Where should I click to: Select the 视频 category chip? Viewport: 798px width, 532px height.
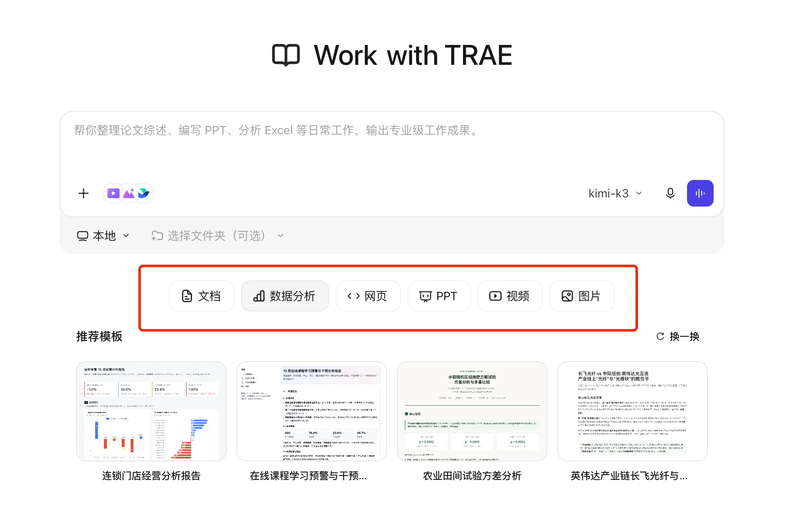[x=510, y=296]
